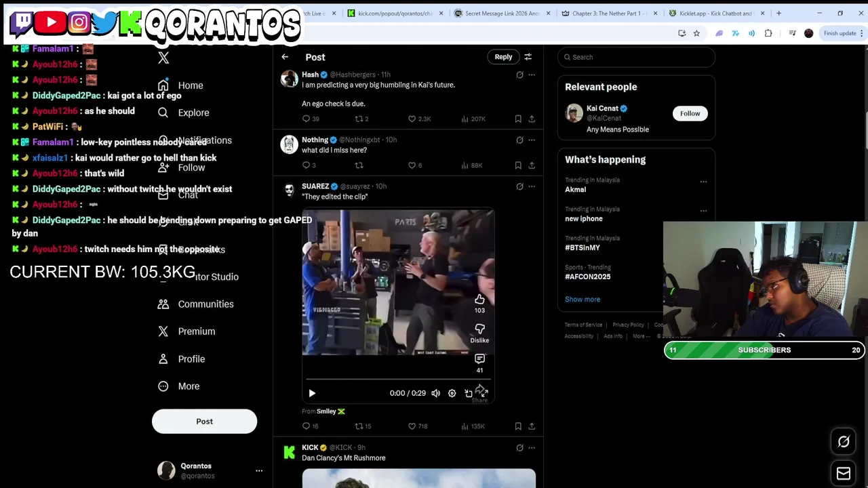Bookmark this tab with the star icon
868x488 pixels.
pos(696,33)
